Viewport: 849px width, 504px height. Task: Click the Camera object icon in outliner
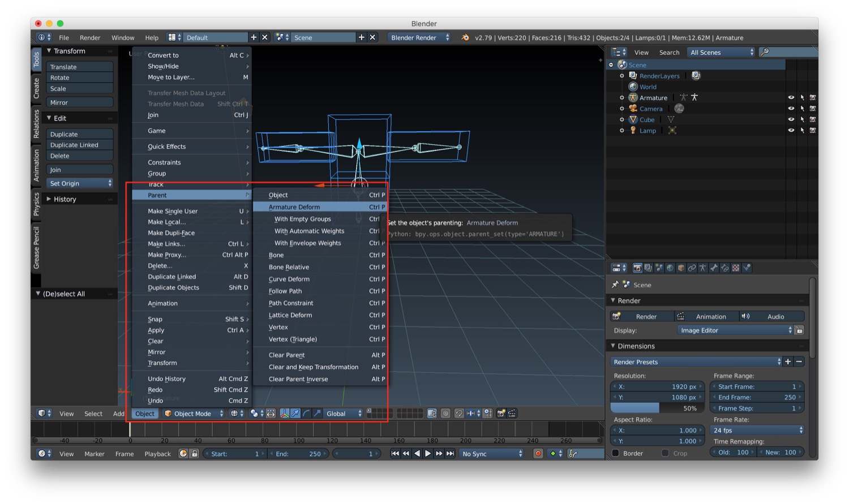tap(633, 109)
